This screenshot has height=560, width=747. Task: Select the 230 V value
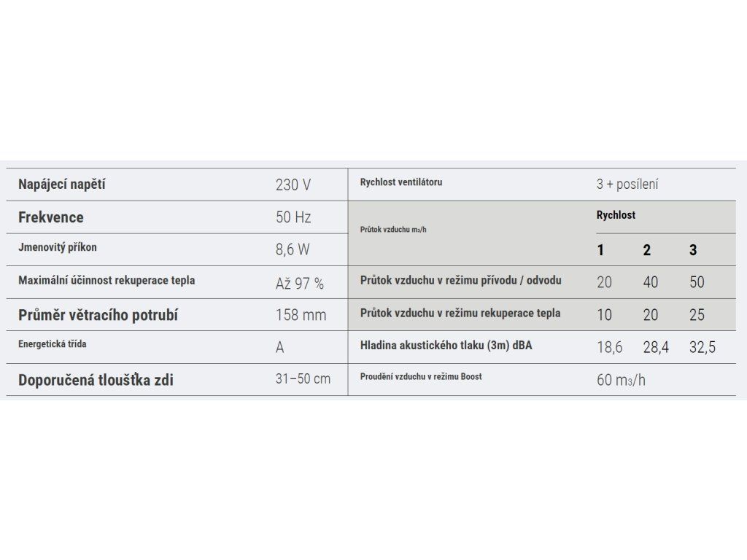tap(293, 185)
